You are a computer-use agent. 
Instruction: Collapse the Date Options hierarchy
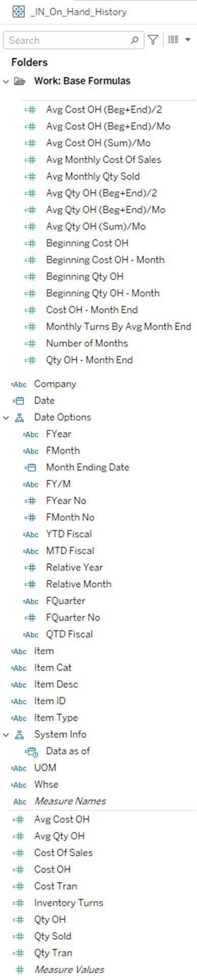[x=6, y=418]
